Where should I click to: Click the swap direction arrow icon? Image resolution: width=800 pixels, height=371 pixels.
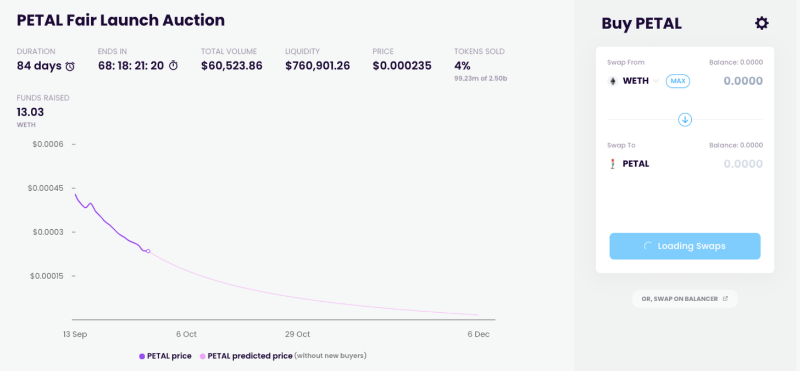[685, 120]
